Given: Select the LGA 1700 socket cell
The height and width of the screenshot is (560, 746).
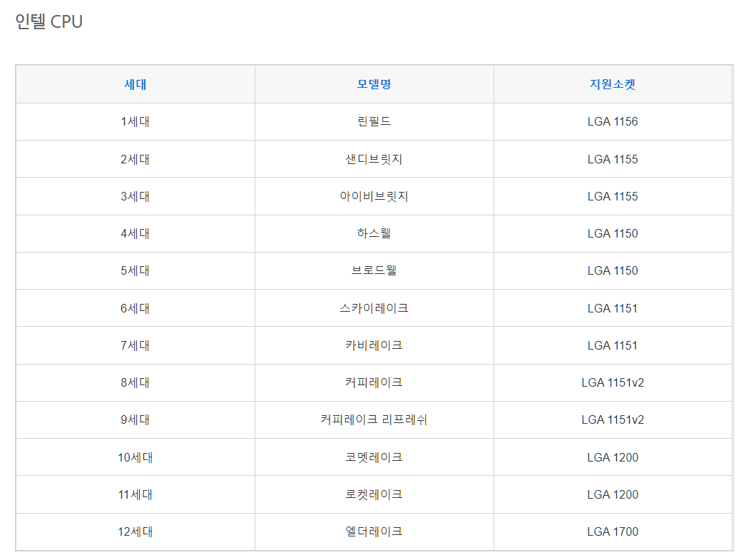Looking at the screenshot, I should (613, 531).
